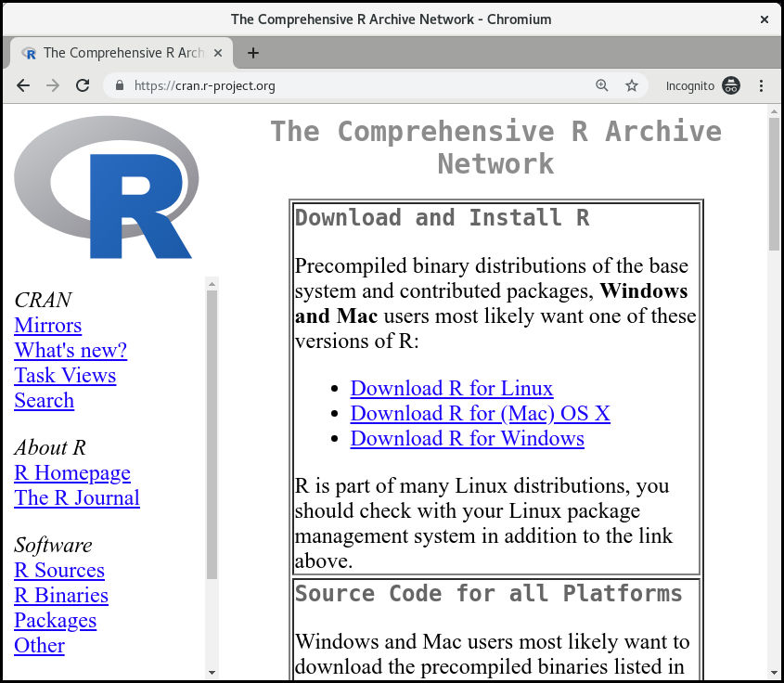The image size is (784, 683).
Task: Click the browser forward arrow
Action: click(53, 85)
